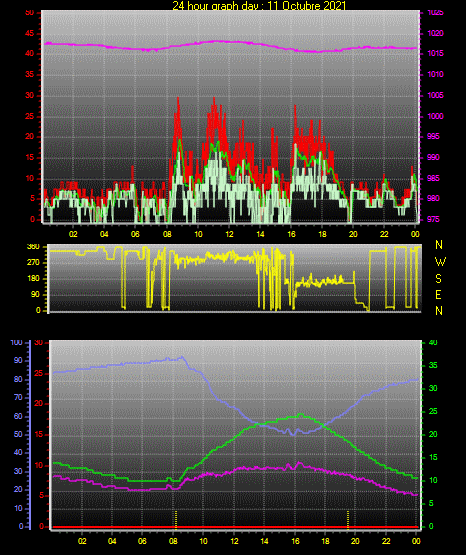
Task: Click the red 25 temperature axis label
Action: (39, 374)
